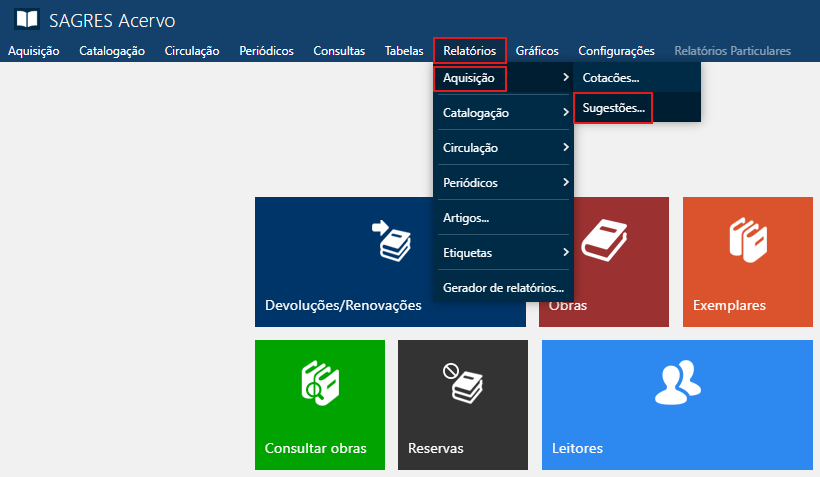
Task: Expand the Aquisição submenu arrow in Relatórios
Action: pyautogui.click(x=566, y=78)
